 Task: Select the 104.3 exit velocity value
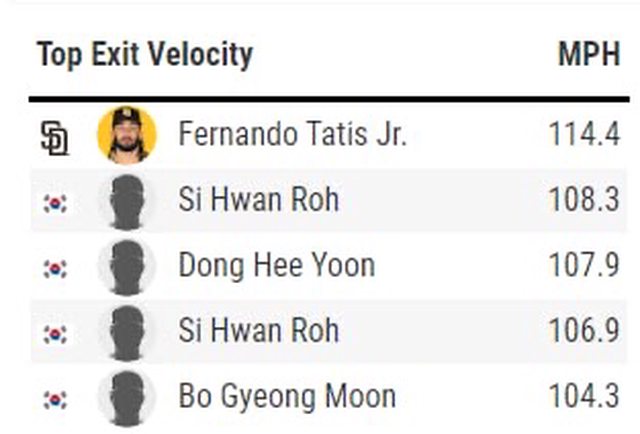[584, 397]
